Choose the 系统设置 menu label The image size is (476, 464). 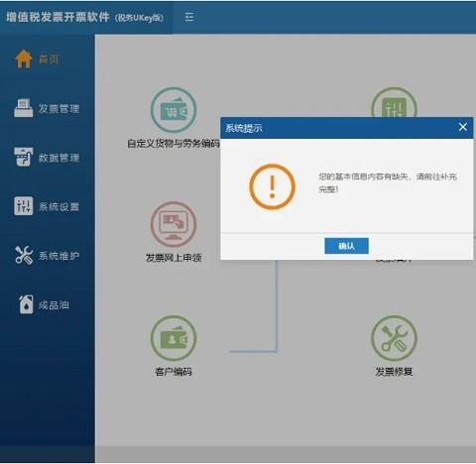[x=59, y=207]
